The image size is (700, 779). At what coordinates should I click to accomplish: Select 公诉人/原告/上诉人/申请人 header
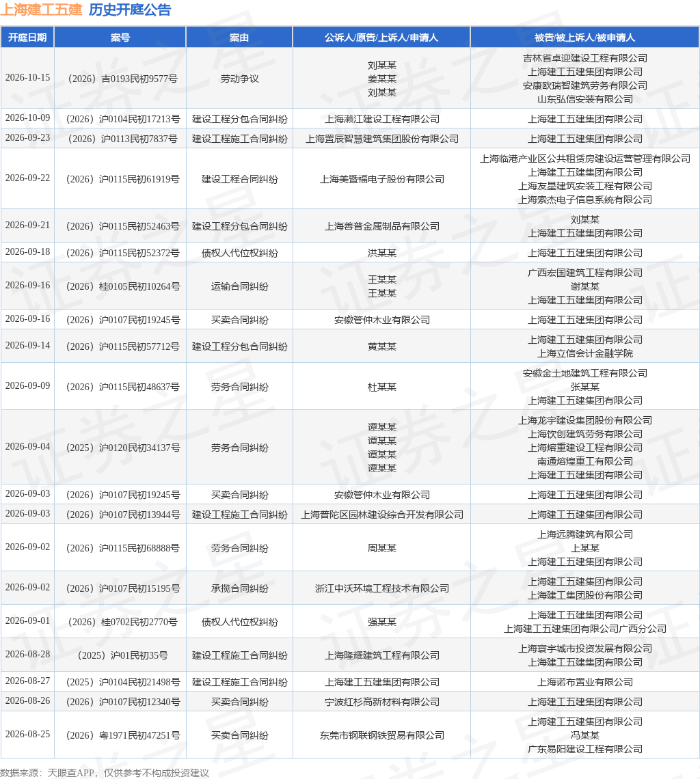(381, 38)
